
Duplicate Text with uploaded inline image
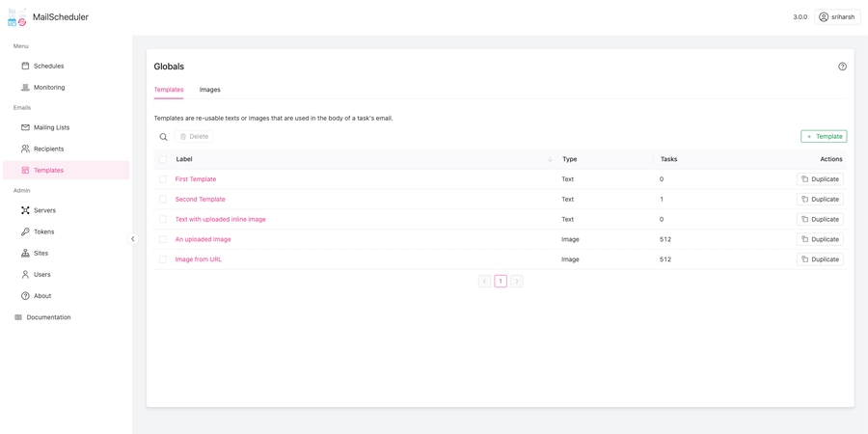pos(820,219)
